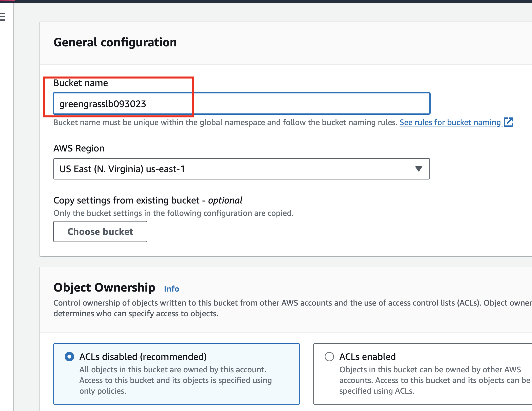Click the external link icon after bucket naming rules
Screen dimensions: 532x411
(508, 122)
